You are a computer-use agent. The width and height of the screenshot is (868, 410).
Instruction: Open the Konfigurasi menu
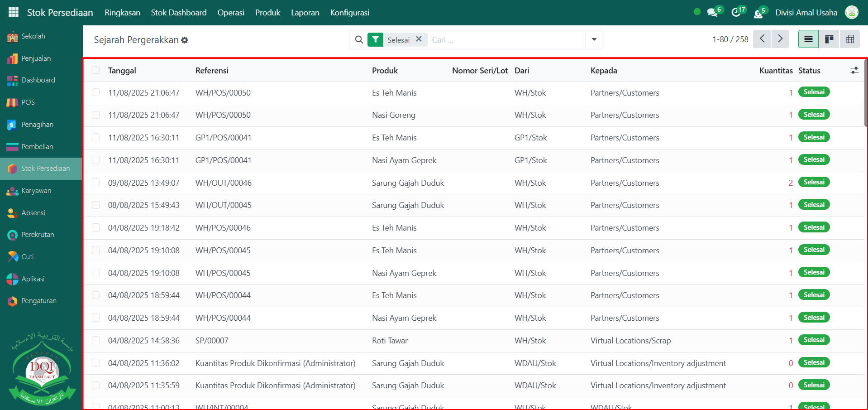click(349, 12)
